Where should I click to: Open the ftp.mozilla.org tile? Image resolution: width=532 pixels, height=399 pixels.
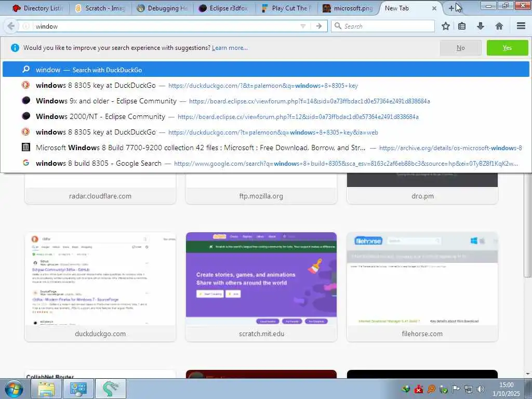[261, 188]
